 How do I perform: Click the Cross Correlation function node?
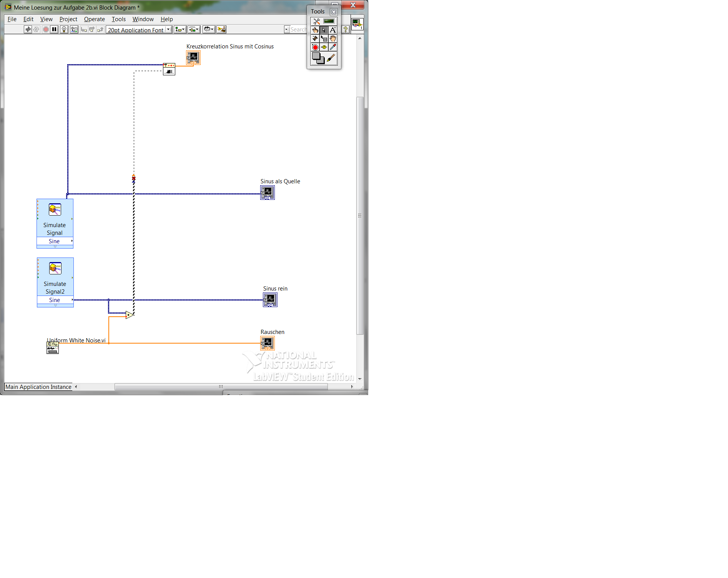click(x=169, y=69)
